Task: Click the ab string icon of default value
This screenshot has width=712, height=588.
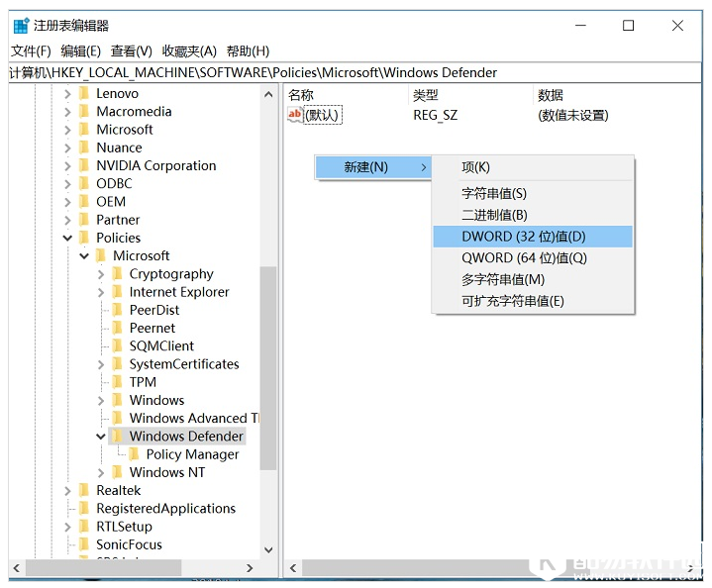Action: [x=295, y=115]
